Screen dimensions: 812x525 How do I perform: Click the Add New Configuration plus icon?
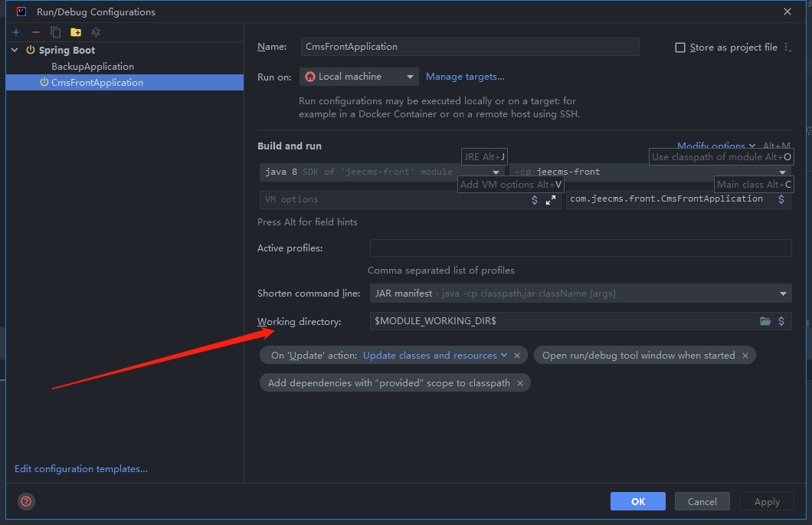(x=16, y=32)
